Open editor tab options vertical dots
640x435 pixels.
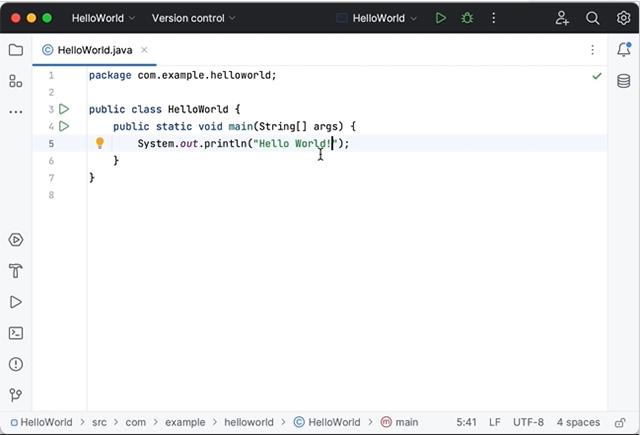point(592,50)
